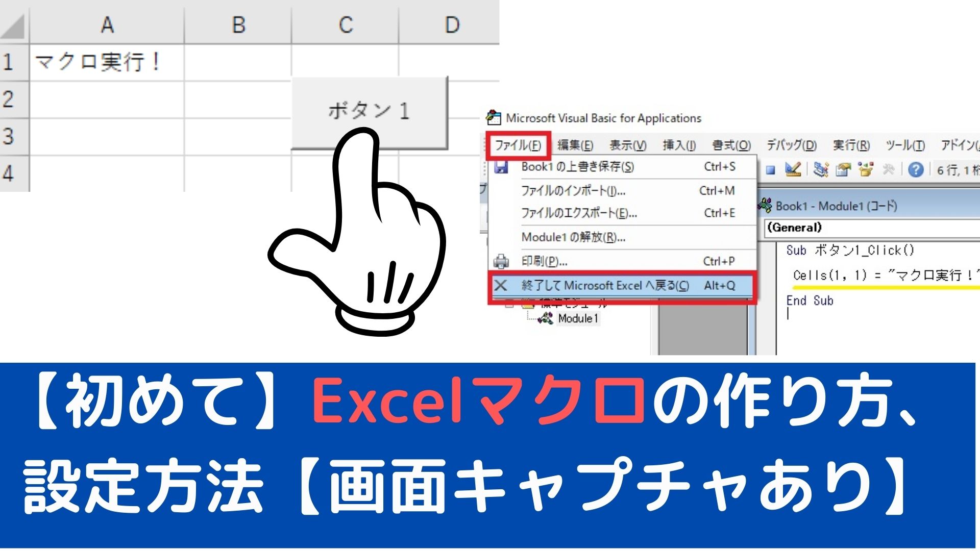Click the code window module icon
Viewport: 980px width, 551px height.
765,206
